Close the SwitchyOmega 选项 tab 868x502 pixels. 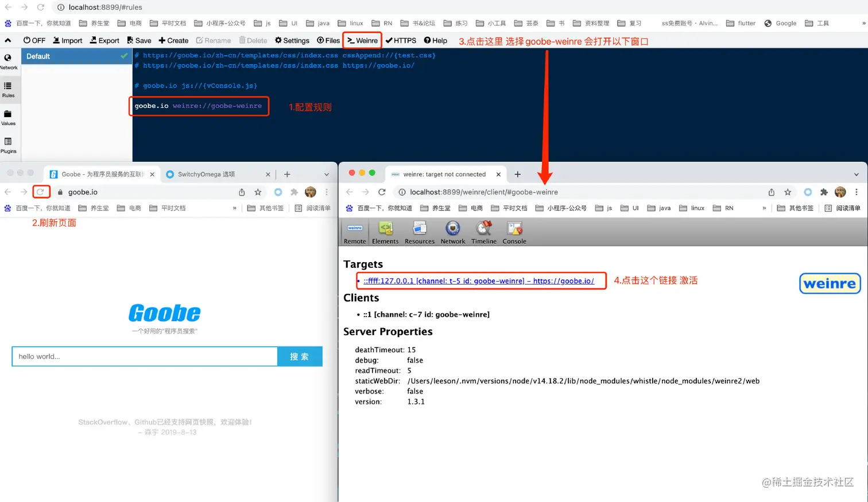coord(268,174)
